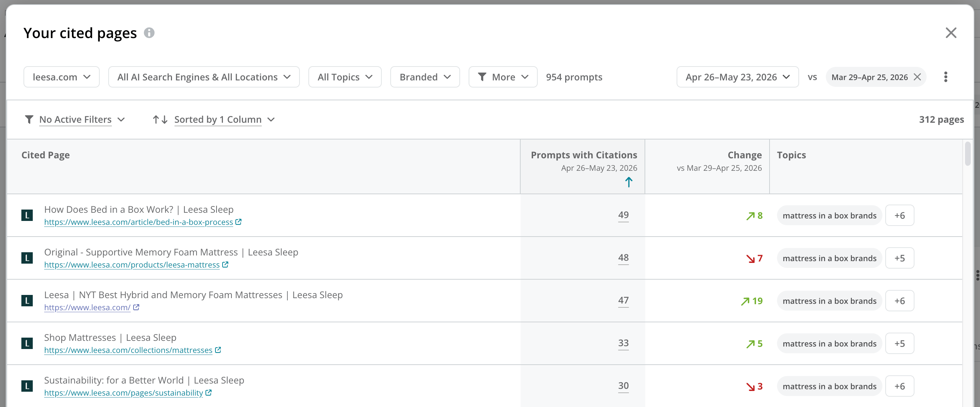
Task: Click the down 3 change value
Action: [x=754, y=386]
